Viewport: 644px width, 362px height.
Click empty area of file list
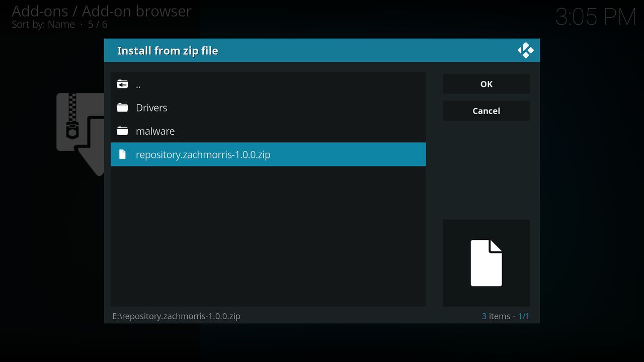[x=268, y=236]
